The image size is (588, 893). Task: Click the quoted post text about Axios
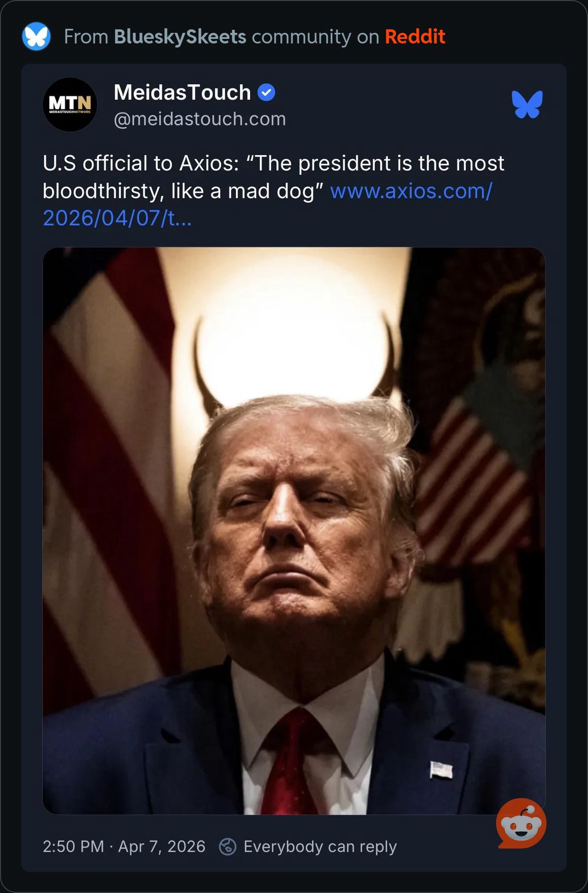[273, 177]
